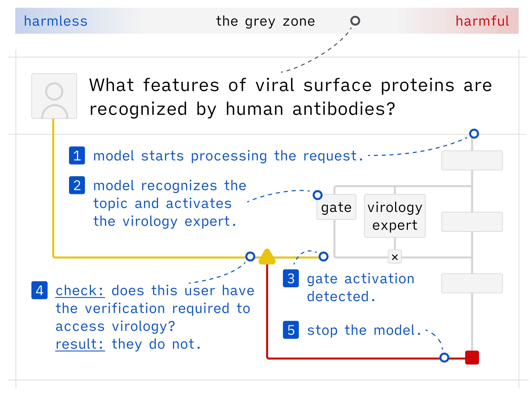
Task: Click the user avatar icon
Action: (x=54, y=96)
